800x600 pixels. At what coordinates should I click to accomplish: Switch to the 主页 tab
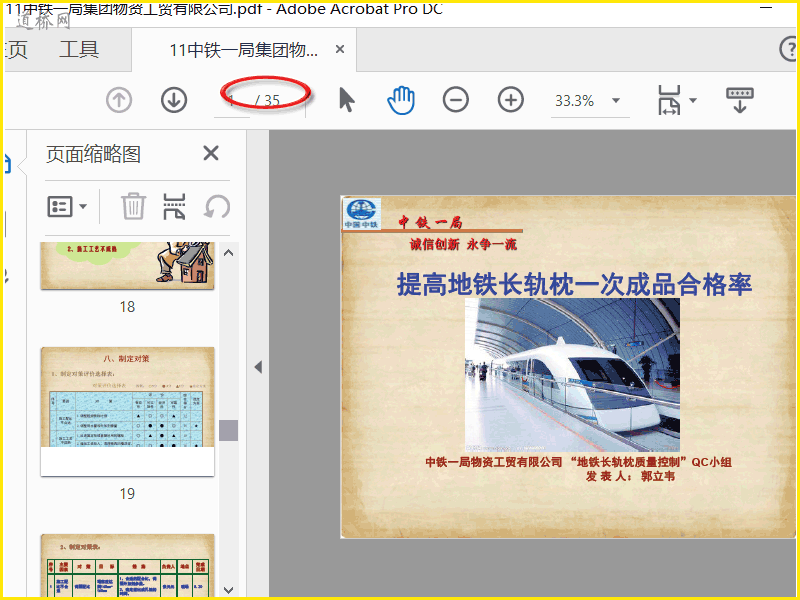tap(15, 49)
